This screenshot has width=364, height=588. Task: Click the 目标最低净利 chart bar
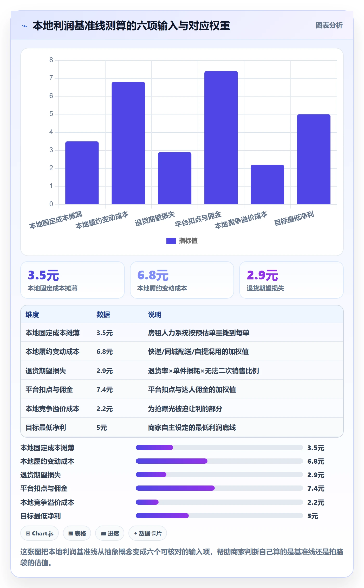(x=314, y=159)
